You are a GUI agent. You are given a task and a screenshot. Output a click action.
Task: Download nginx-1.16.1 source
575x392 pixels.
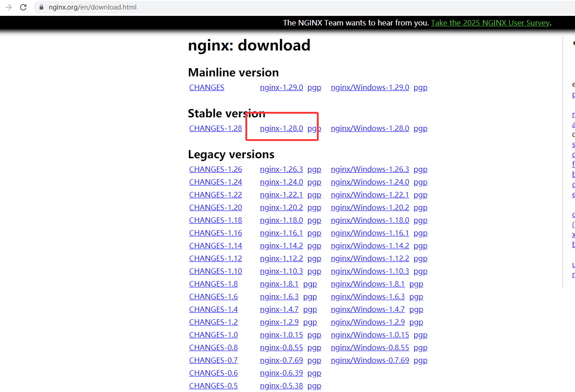(281, 233)
